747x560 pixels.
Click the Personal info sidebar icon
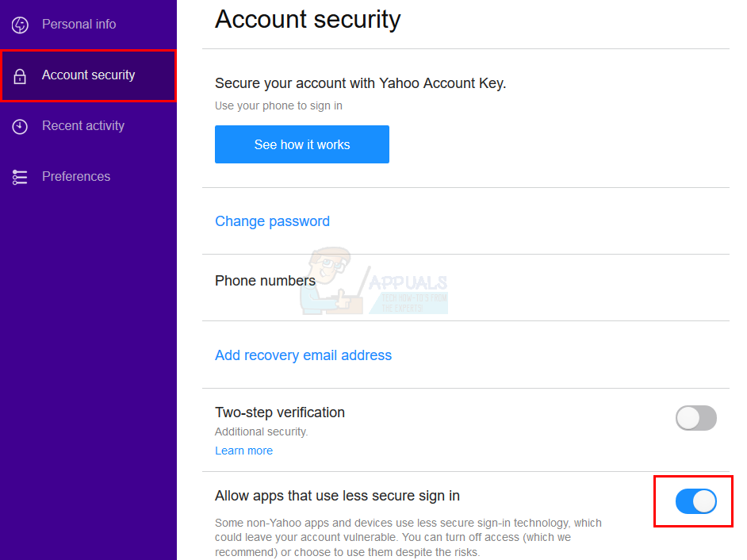point(20,25)
